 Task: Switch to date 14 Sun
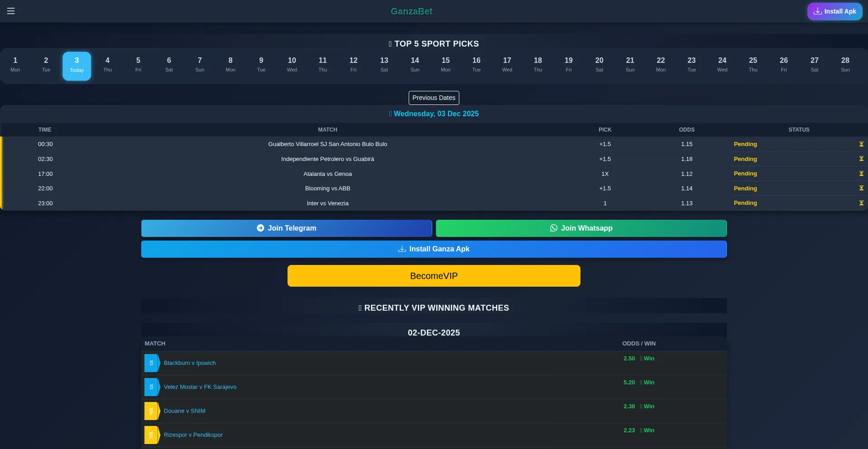[x=415, y=64]
